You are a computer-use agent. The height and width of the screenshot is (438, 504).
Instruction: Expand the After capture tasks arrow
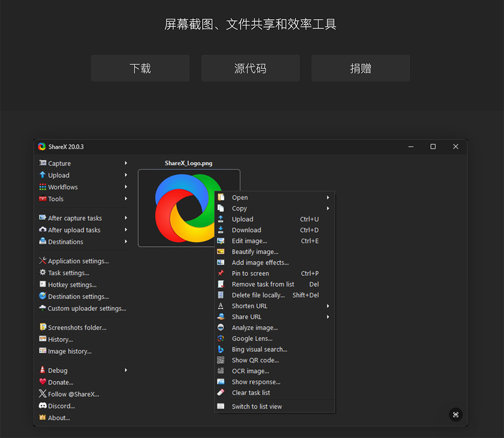click(x=126, y=217)
